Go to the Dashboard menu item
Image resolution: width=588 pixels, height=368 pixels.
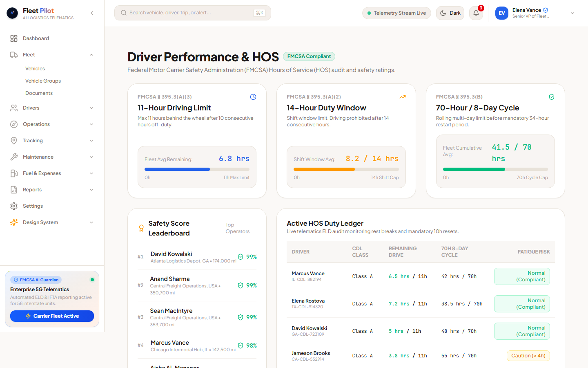52,38
